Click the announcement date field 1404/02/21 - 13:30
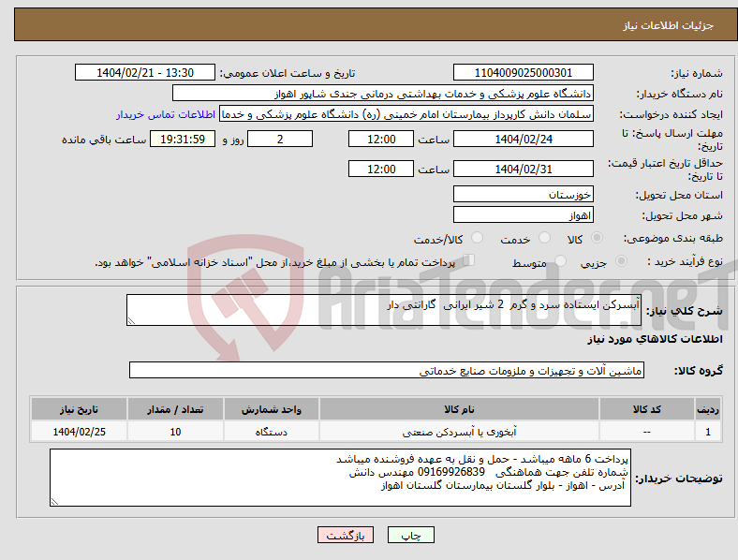 145,72
